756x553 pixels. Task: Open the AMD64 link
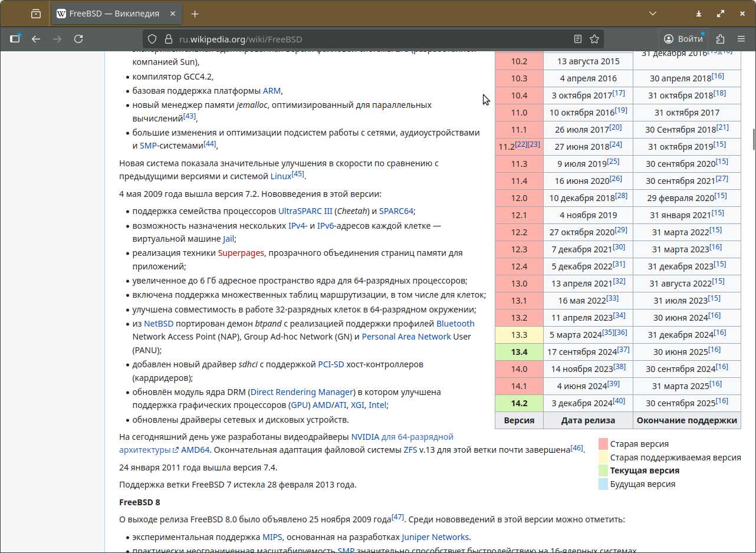(195, 450)
